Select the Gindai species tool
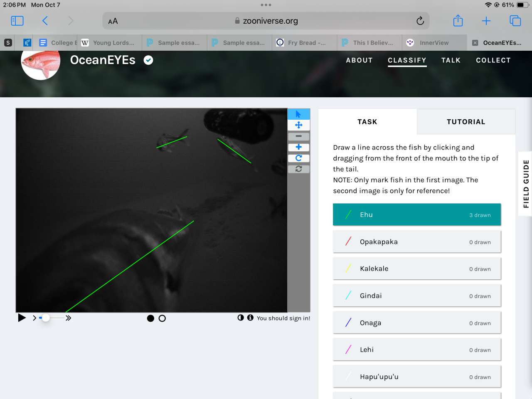Screen dimensions: 532x399 click(417, 296)
